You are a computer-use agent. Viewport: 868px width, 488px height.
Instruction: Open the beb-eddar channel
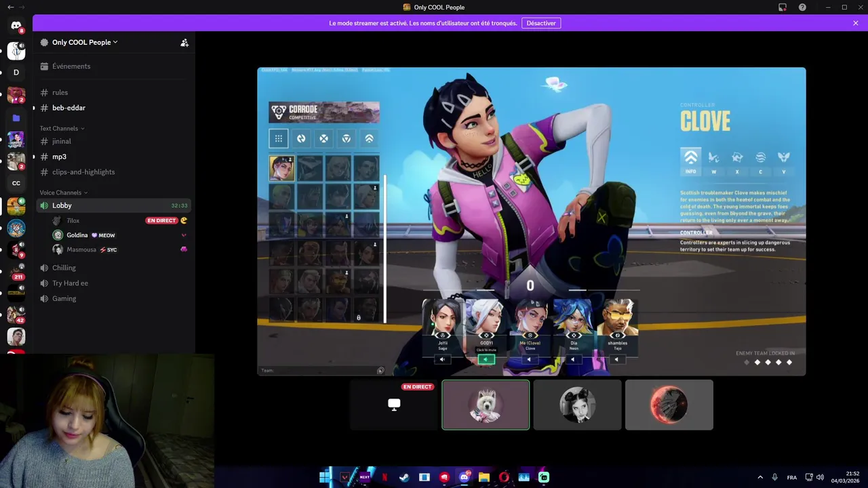click(x=114, y=108)
